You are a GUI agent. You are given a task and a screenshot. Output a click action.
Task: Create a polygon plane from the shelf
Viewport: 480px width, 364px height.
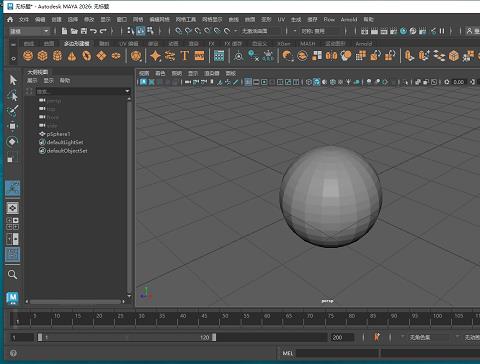(101, 56)
